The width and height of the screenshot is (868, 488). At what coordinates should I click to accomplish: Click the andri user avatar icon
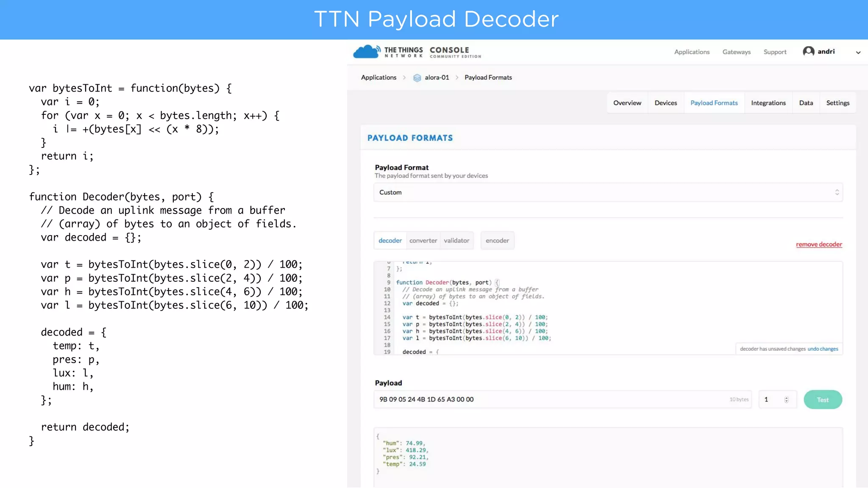[x=808, y=51]
